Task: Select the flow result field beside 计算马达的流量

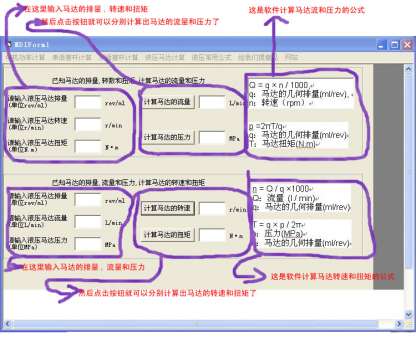Action: coord(212,102)
